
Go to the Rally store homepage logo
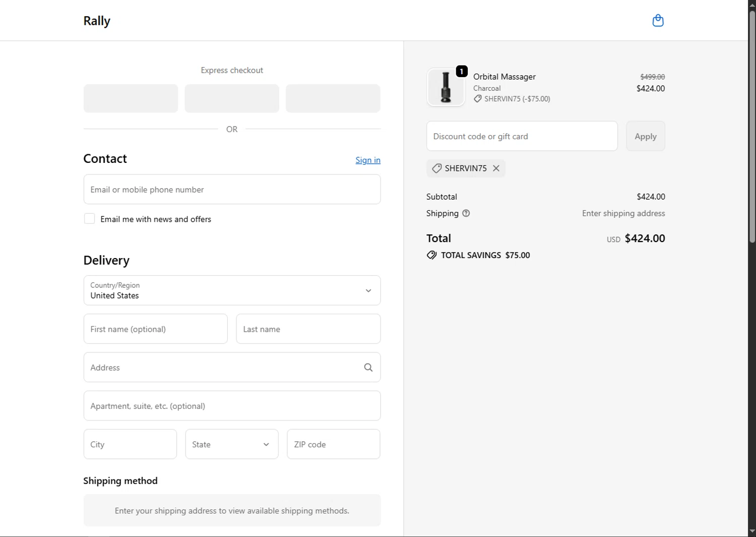click(x=97, y=21)
